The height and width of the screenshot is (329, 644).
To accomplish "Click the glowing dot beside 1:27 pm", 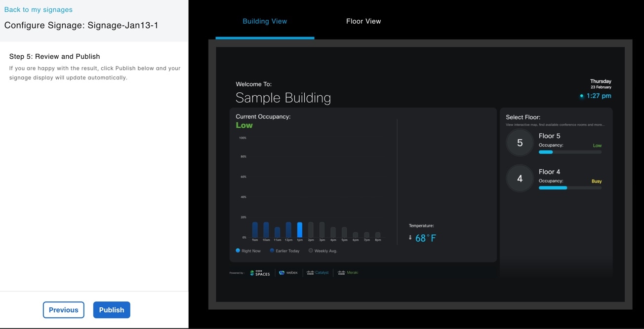I will [581, 96].
